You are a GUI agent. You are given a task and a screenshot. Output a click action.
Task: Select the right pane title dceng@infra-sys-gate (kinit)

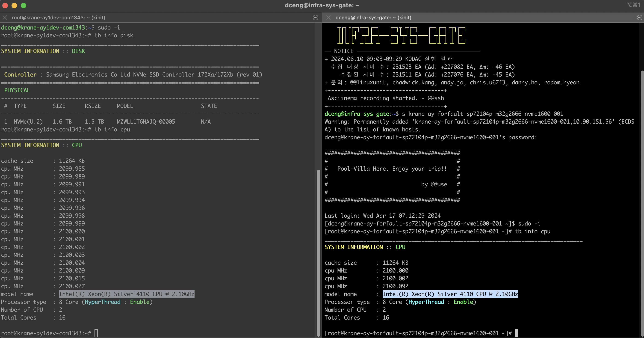click(x=373, y=18)
